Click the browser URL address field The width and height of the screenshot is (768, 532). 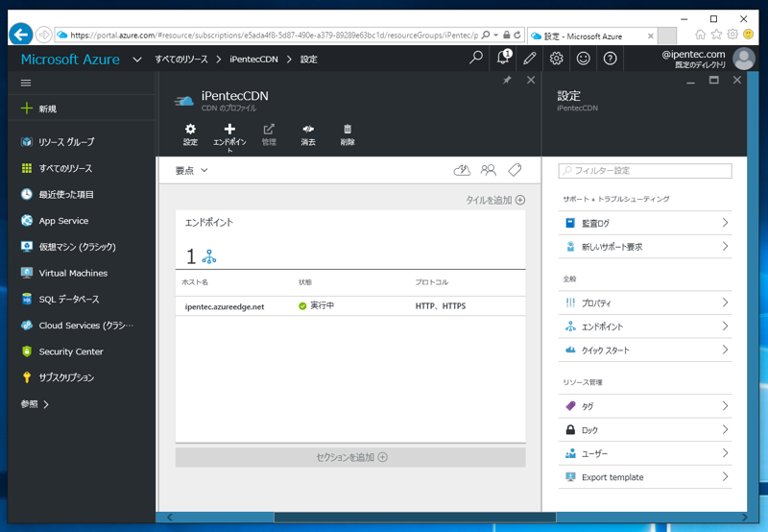[x=274, y=35]
